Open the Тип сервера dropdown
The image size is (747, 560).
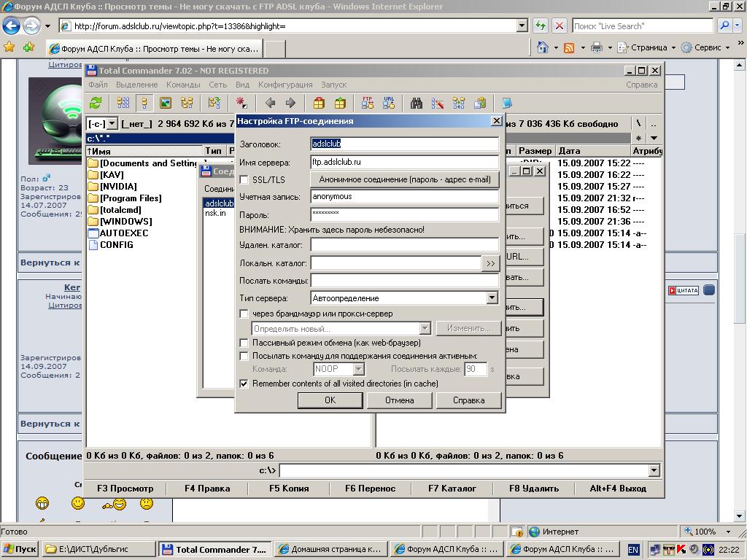pos(492,298)
